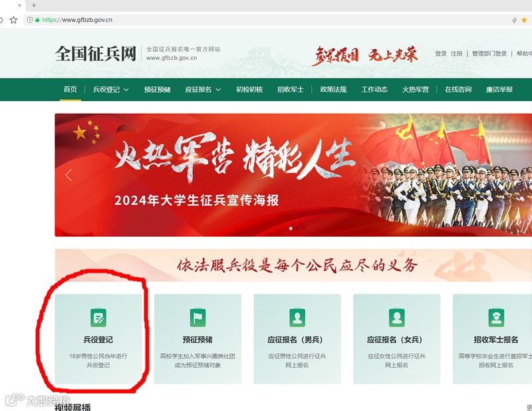This screenshot has width=532, height=411.
Task: Open a new browser tab with plus button
Action: (34, 5)
